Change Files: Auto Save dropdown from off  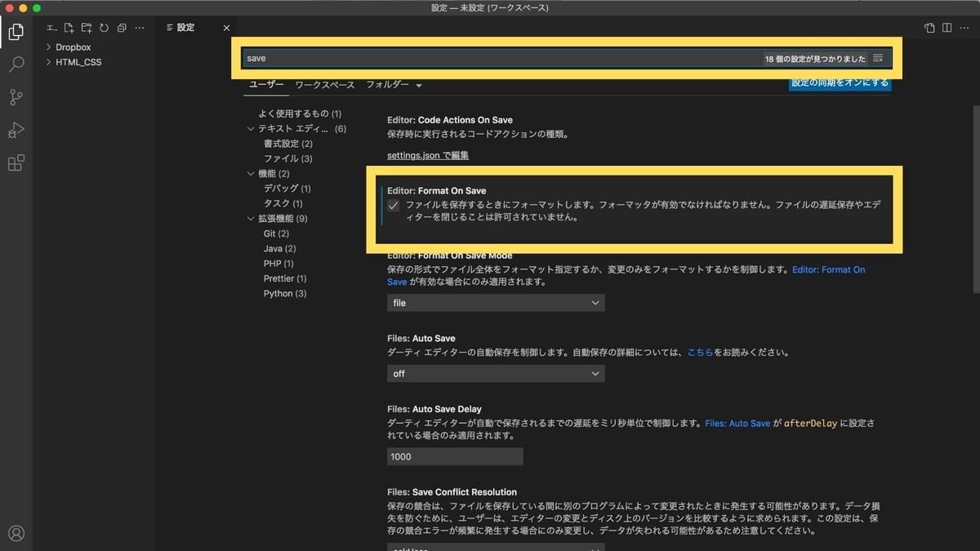tap(495, 373)
